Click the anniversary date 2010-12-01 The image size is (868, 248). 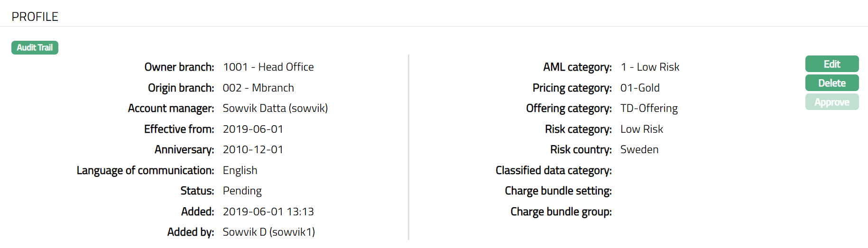coord(253,149)
